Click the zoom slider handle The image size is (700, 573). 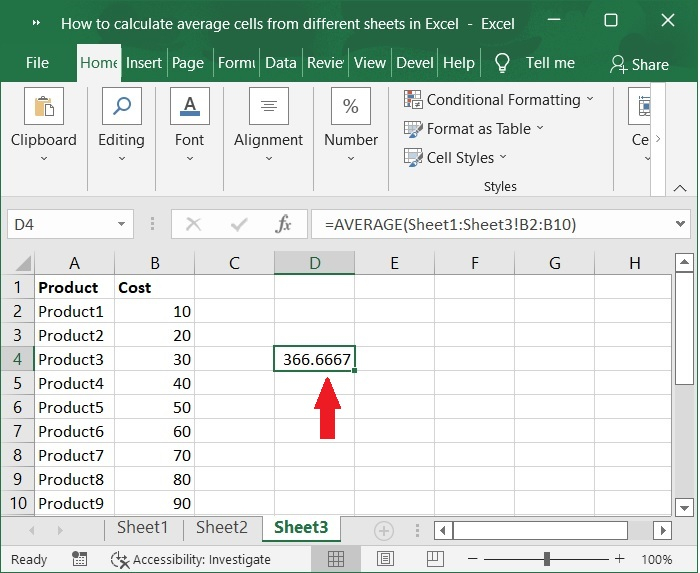(547, 559)
